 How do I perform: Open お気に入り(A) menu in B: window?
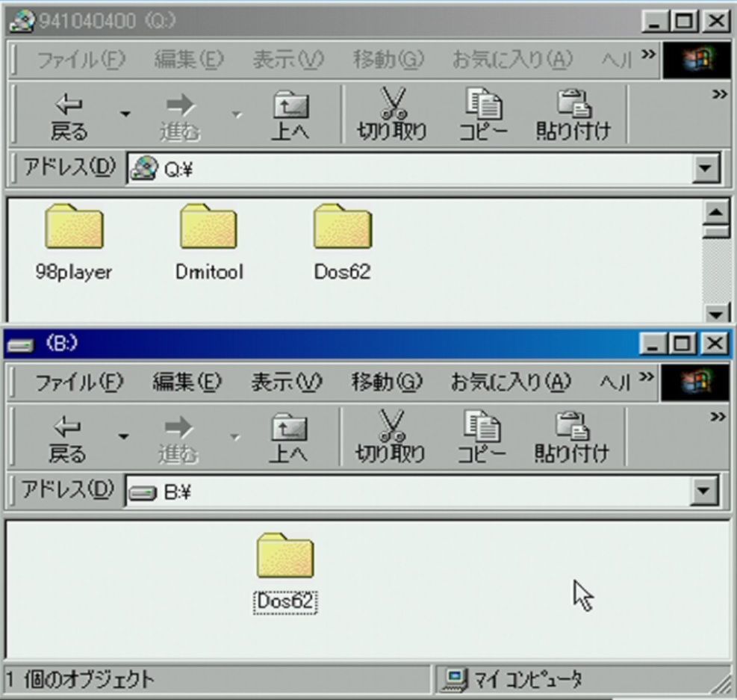511,382
